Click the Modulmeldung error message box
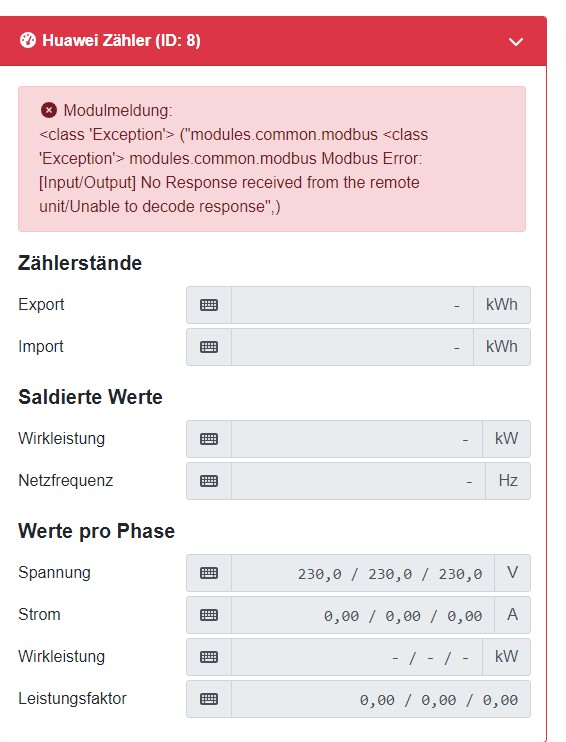Image resolution: width=566 pixels, height=742 pixels. [x=272, y=159]
